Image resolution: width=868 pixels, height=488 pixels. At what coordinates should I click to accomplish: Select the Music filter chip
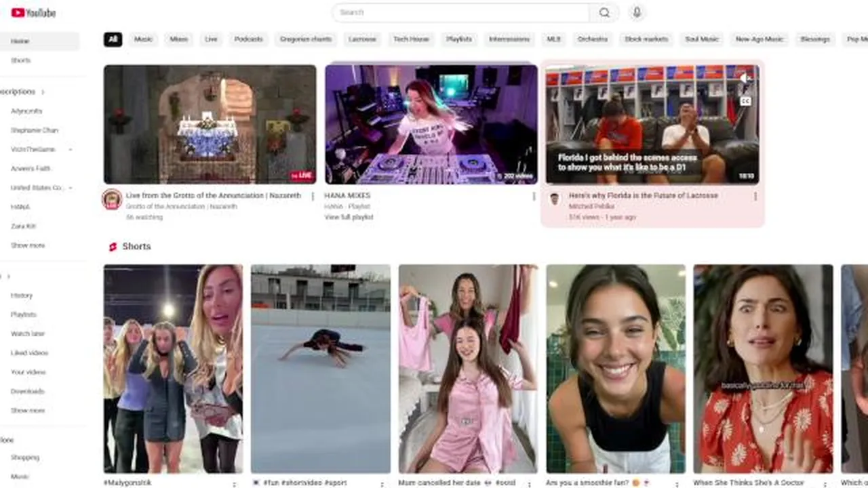[143, 39]
